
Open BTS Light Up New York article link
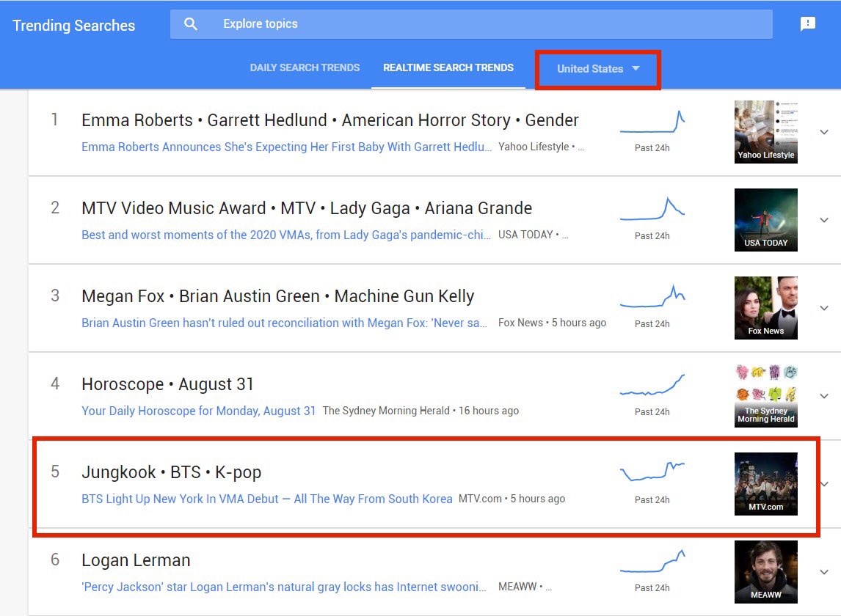[266, 499]
